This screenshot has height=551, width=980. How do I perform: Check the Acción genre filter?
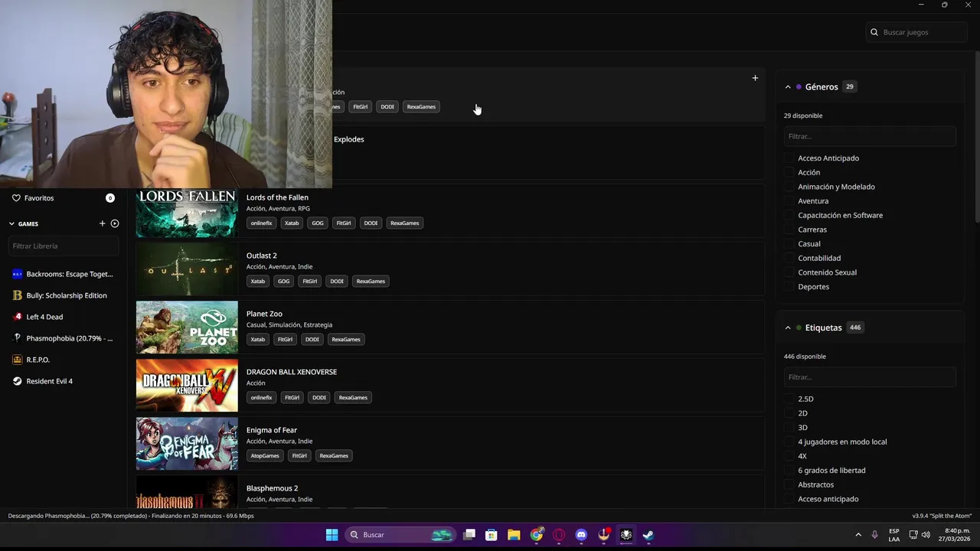[x=789, y=173]
